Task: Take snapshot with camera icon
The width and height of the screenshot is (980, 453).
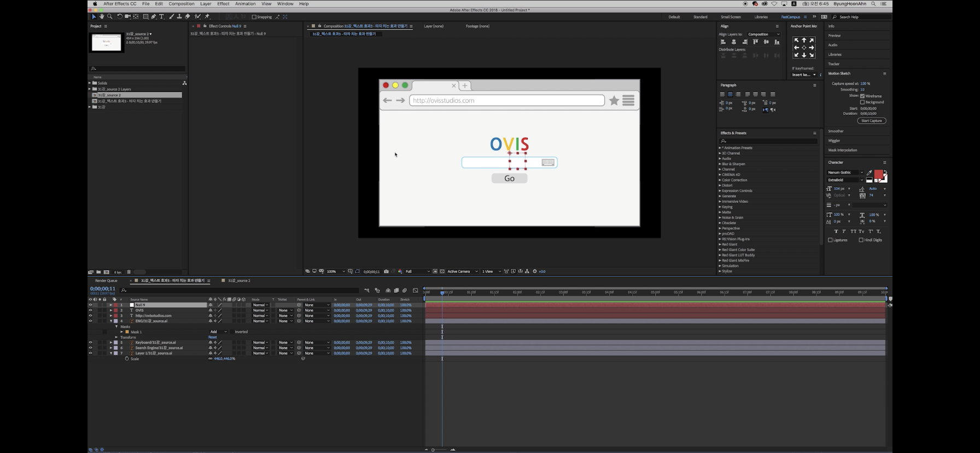Action: [386, 271]
